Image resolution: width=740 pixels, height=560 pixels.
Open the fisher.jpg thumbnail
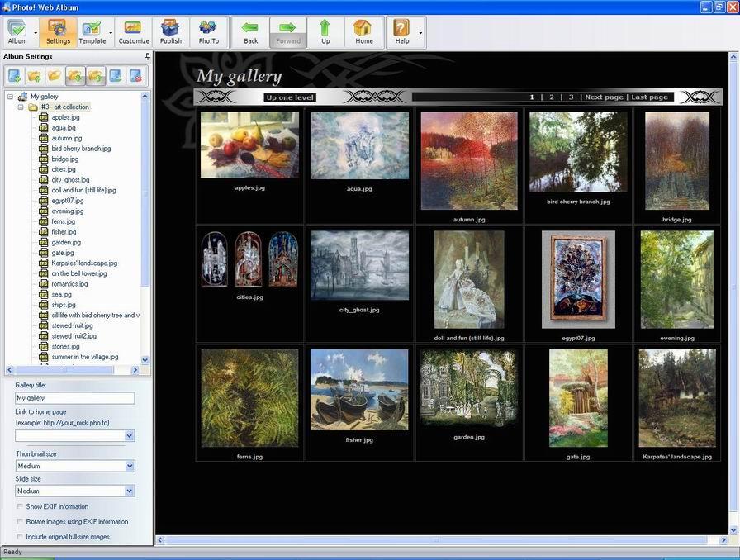[x=359, y=390]
